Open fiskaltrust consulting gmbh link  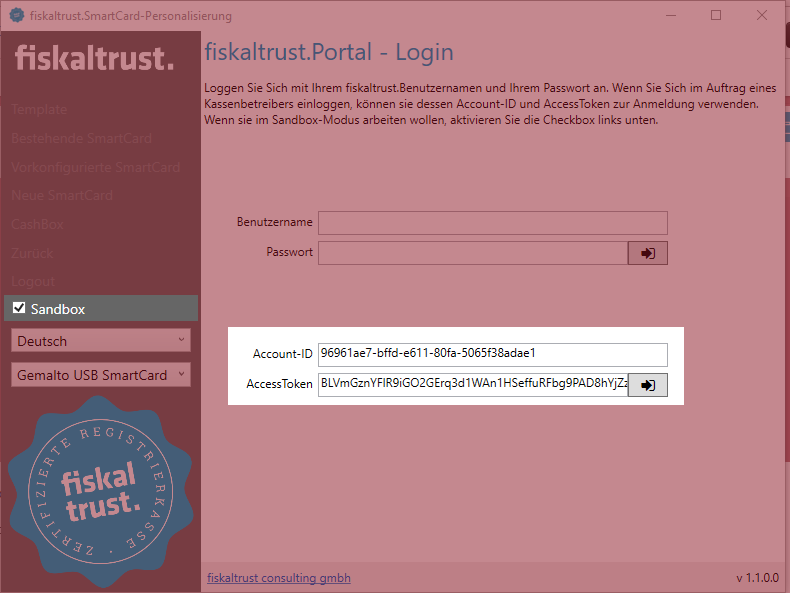tap(279, 578)
